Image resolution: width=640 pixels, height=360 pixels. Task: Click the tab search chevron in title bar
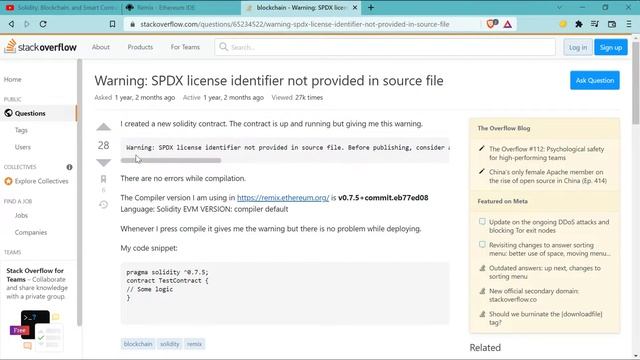pos(559,7)
